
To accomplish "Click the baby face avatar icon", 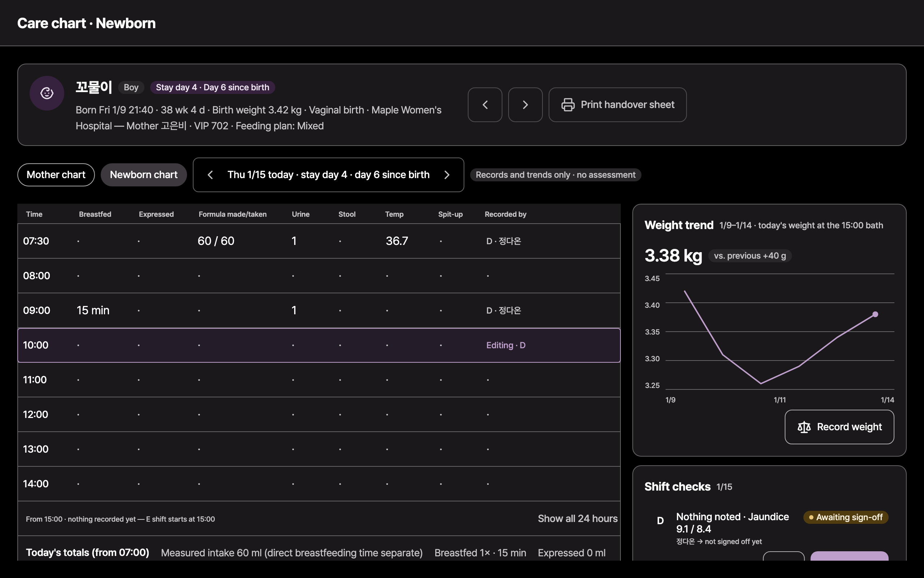I will (x=47, y=93).
